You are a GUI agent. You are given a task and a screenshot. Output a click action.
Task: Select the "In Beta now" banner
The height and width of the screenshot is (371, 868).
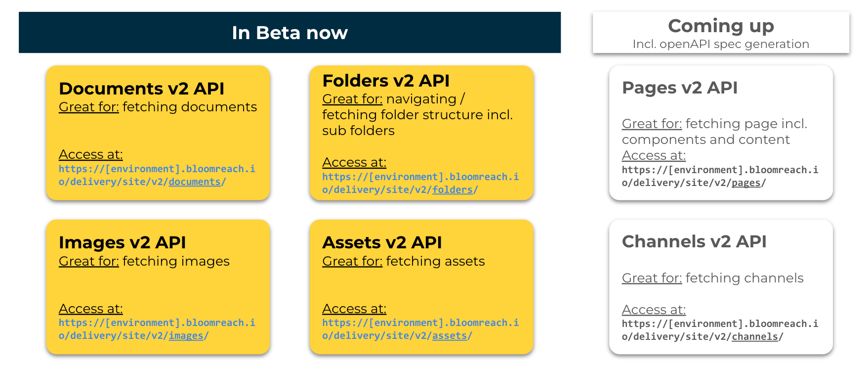click(289, 33)
